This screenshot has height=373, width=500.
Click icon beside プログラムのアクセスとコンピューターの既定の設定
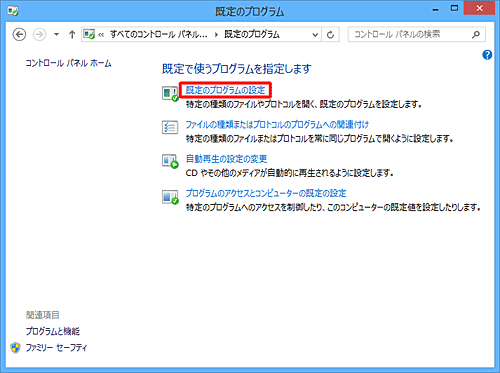tap(170, 197)
